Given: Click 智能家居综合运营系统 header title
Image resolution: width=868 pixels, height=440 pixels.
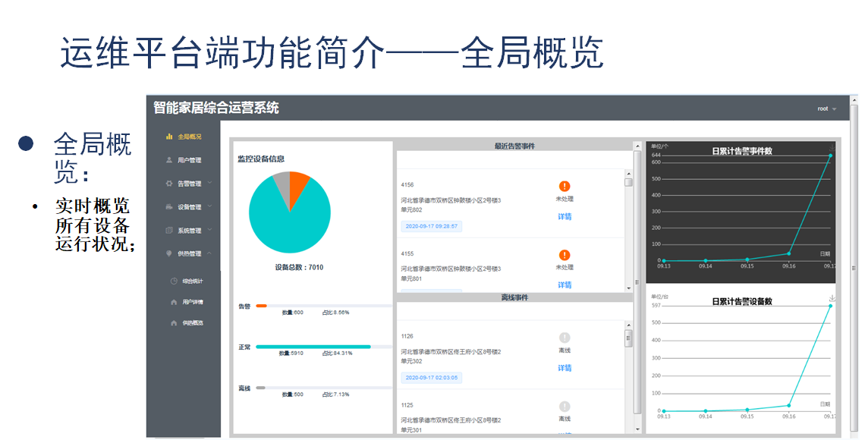Looking at the screenshot, I should (216, 108).
